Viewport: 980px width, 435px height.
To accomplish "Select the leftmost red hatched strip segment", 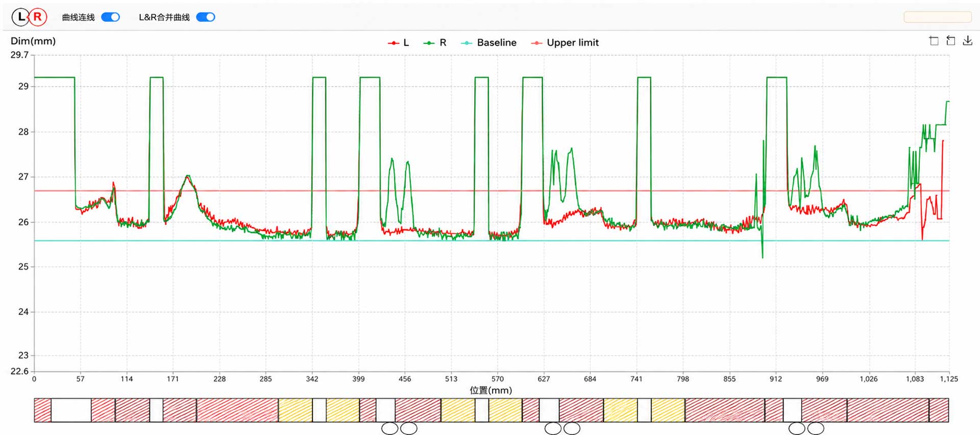I will pos(42,410).
